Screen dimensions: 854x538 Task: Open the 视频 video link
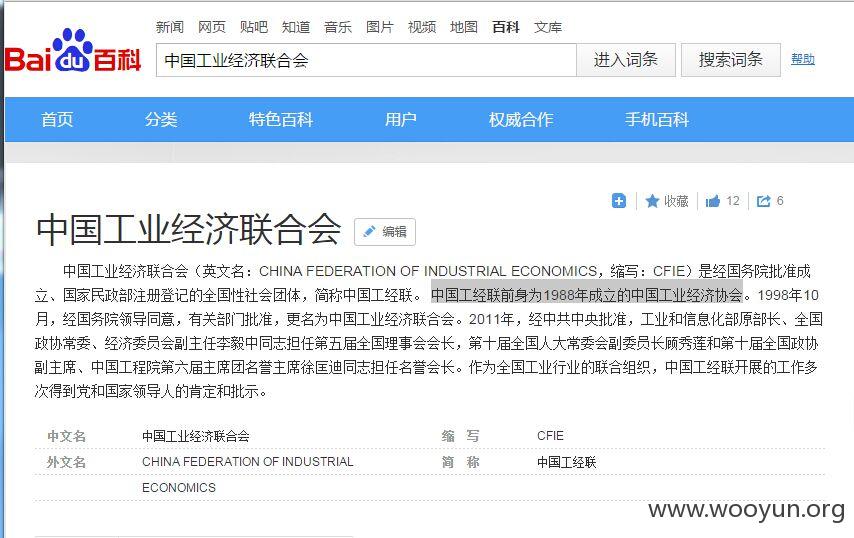422,27
